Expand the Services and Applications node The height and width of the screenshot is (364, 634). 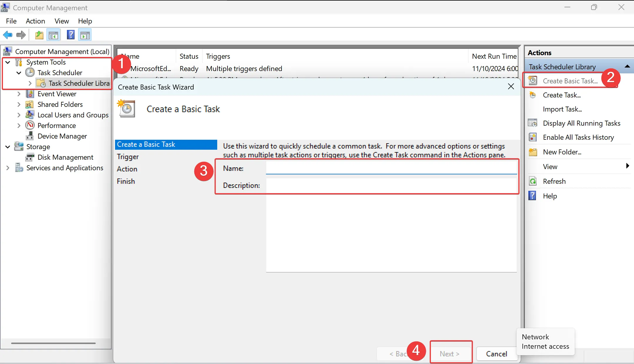(7, 168)
